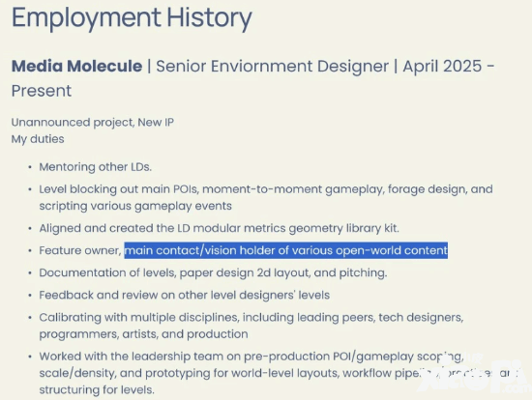Click the Feature owner text

point(80,250)
